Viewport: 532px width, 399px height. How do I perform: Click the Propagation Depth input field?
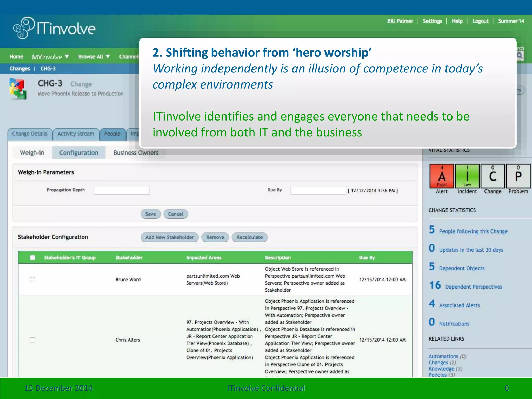pos(122,190)
